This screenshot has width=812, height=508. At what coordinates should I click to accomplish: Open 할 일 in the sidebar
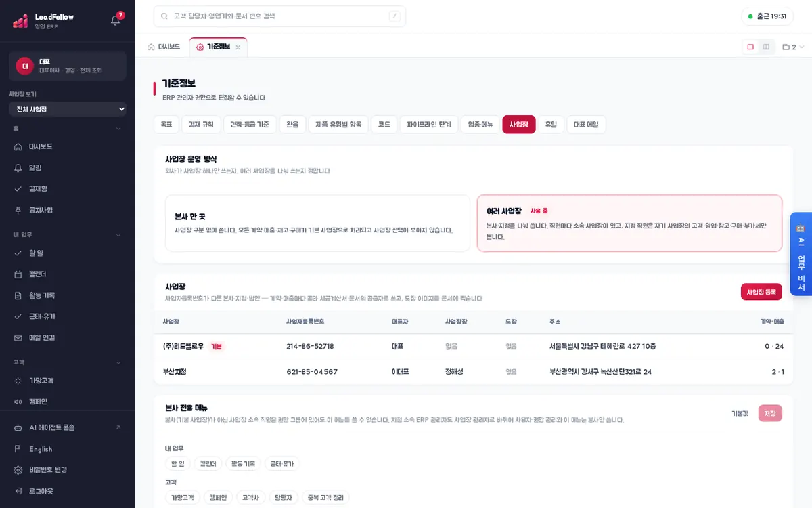coord(68,253)
